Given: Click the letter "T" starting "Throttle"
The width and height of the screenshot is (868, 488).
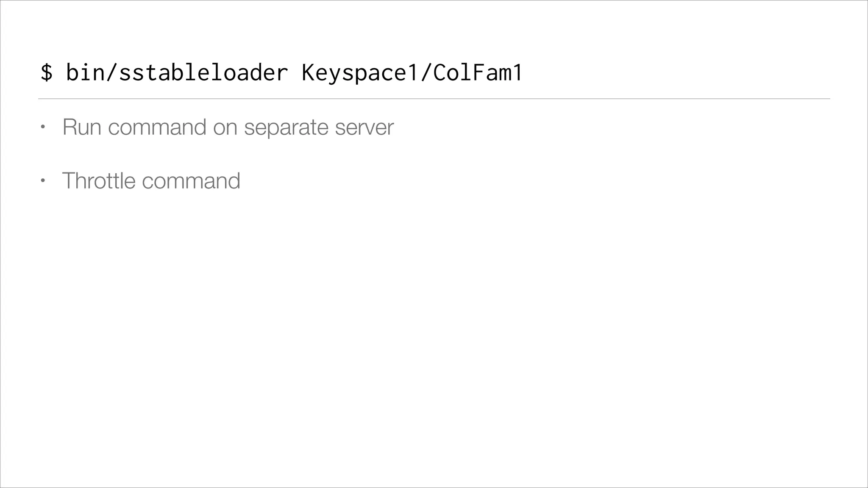Looking at the screenshot, I should (x=69, y=181).
